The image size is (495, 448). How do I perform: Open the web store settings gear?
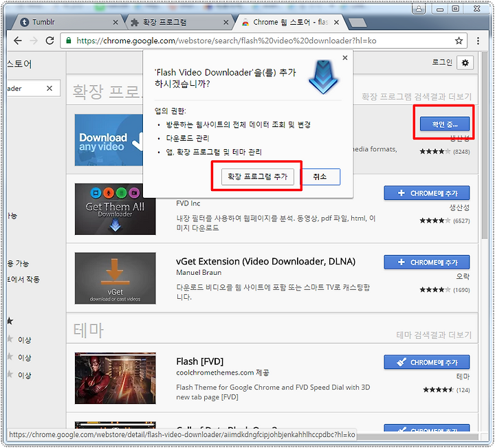click(x=465, y=63)
